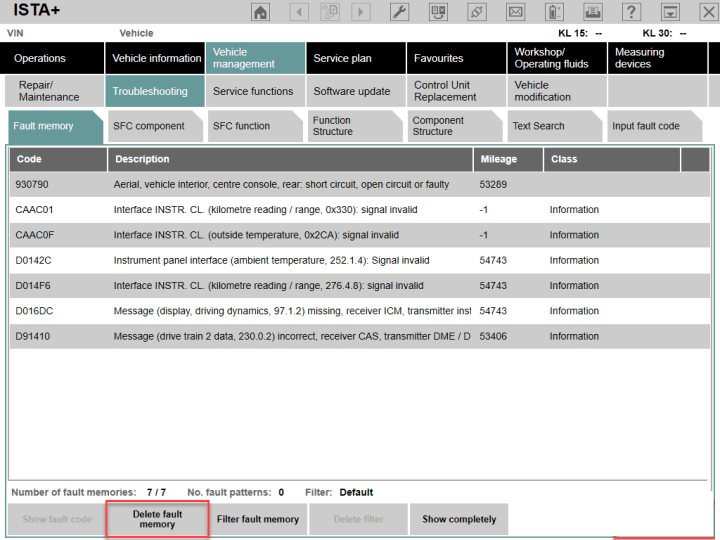Open the Service functions sub-tab
Viewport: 720px width, 540px height.
[255, 91]
